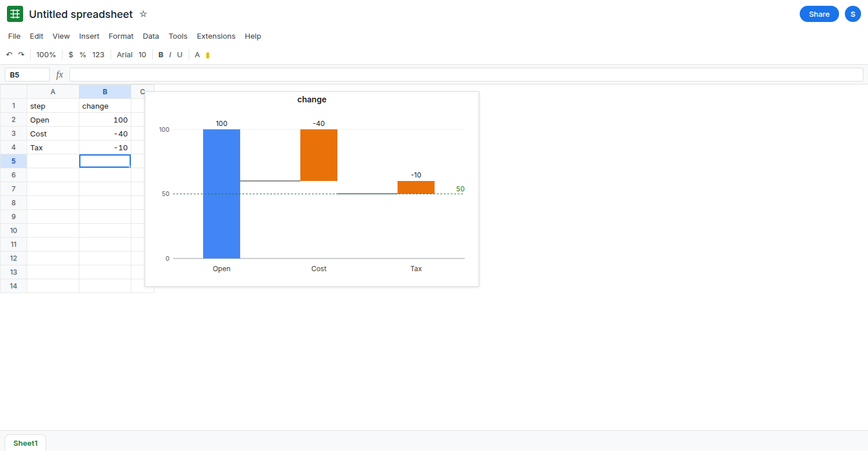This screenshot has width=868, height=451.
Task: Select column A header
Action: [53, 91]
